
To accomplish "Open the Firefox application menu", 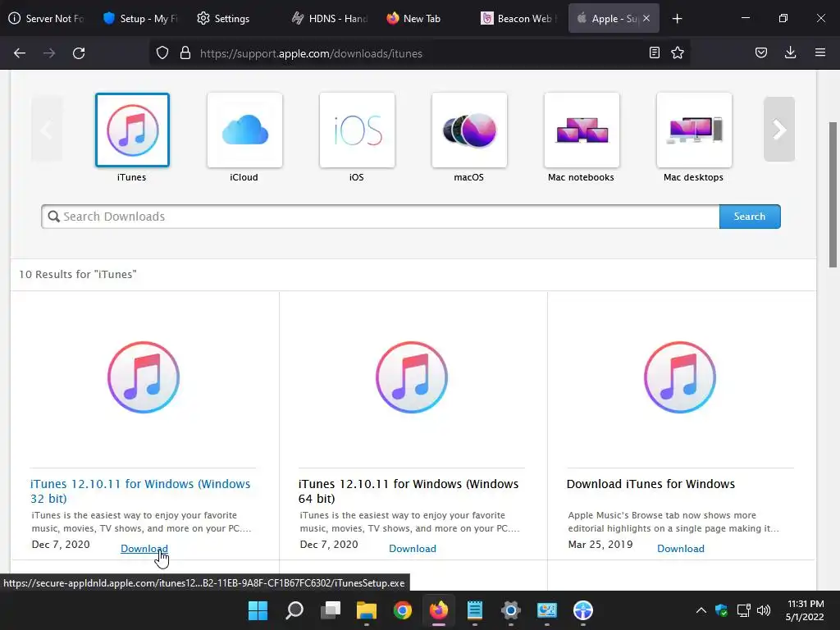I will coord(820,52).
